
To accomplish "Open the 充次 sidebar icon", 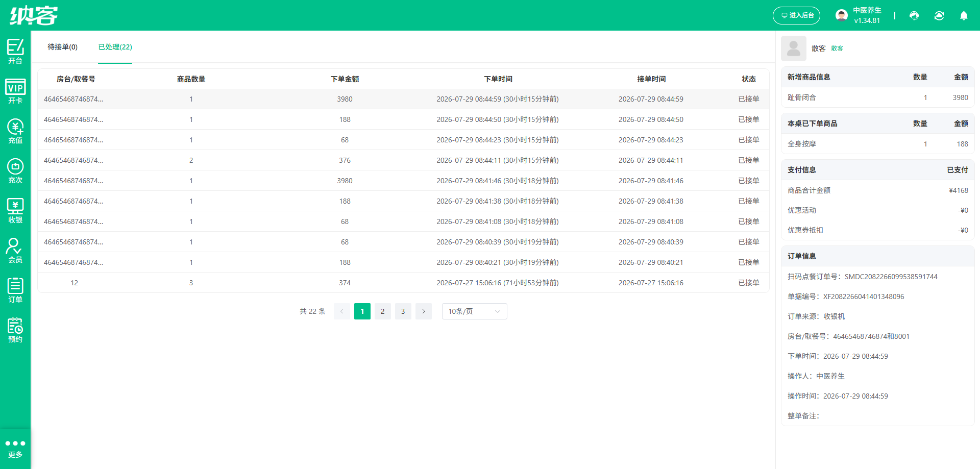I will (15, 170).
